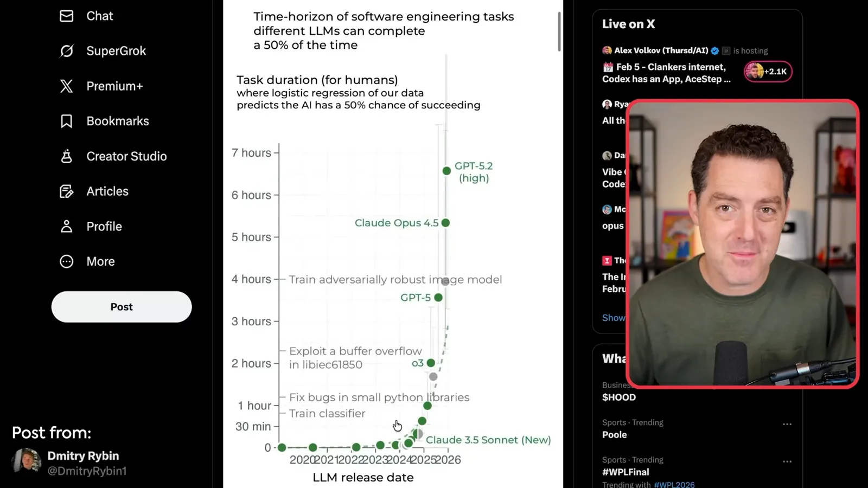
Task: Click the GPT-5 data point
Action: pyautogui.click(x=438, y=298)
